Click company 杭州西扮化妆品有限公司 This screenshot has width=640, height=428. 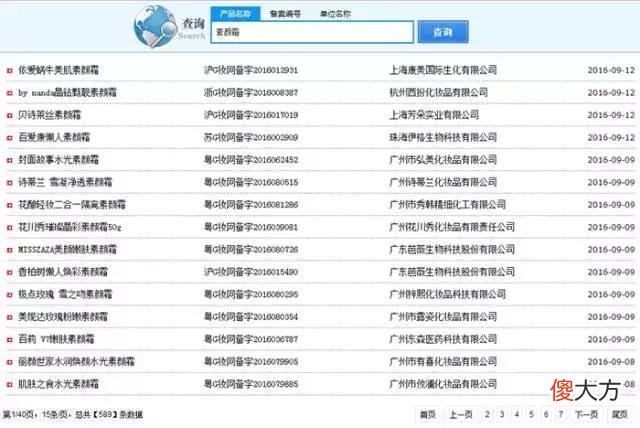click(439, 93)
